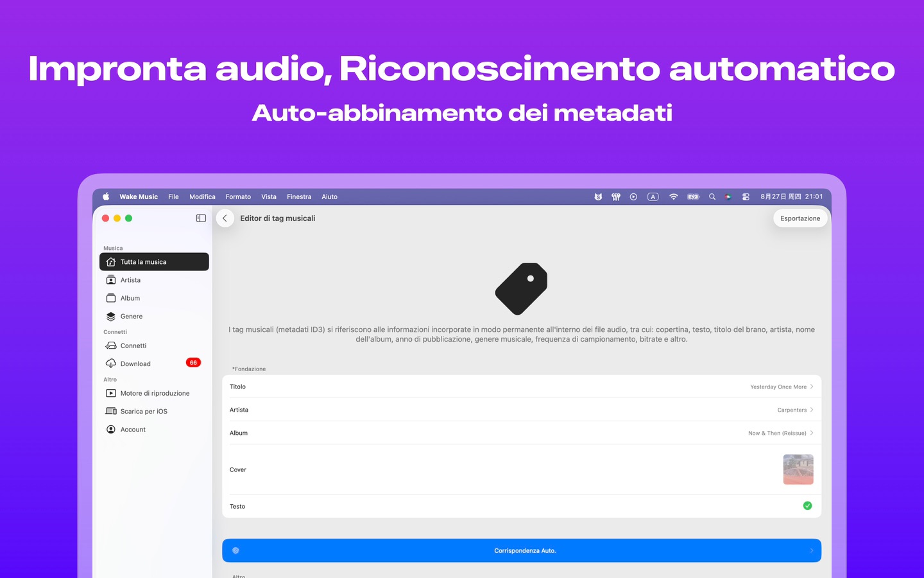
Task: Click the Editor di tag musicali title
Action: coord(278,218)
